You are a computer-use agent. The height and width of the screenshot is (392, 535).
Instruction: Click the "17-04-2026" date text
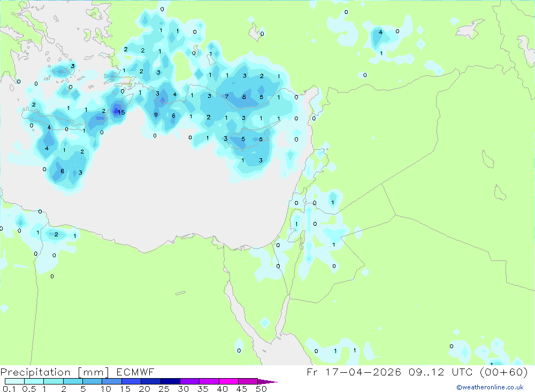pos(363,372)
